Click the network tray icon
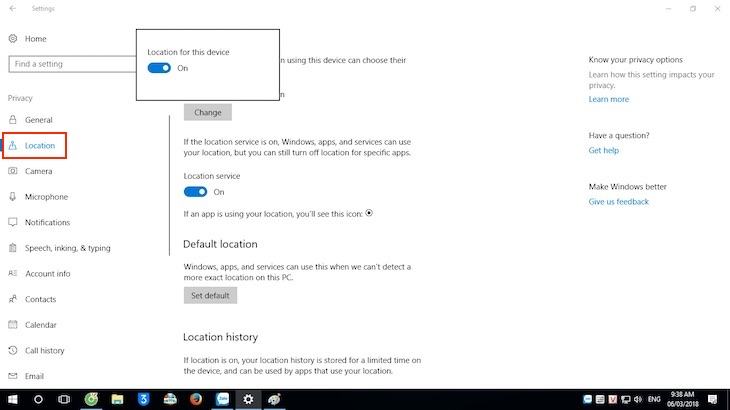730x410 pixels. click(x=626, y=399)
